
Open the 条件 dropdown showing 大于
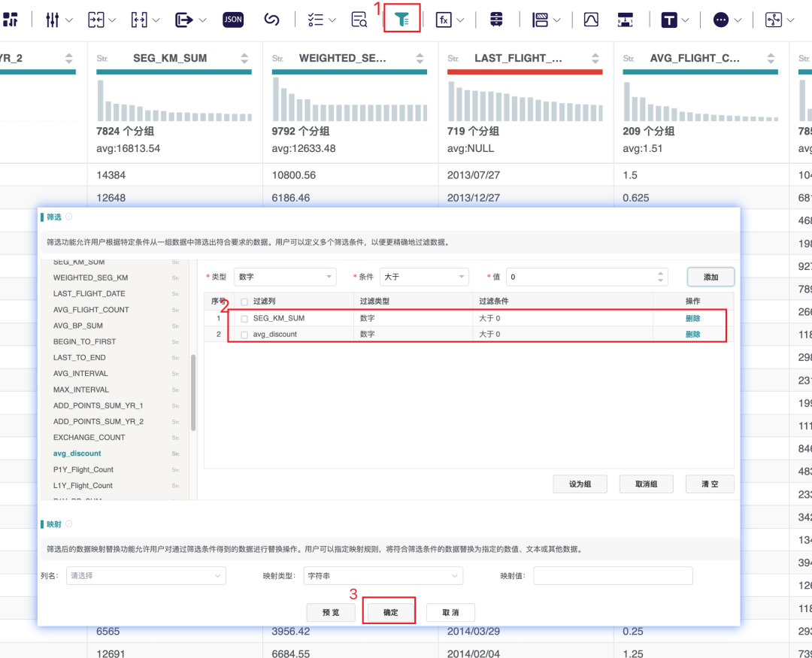pyautogui.click(x=424, y=277)
